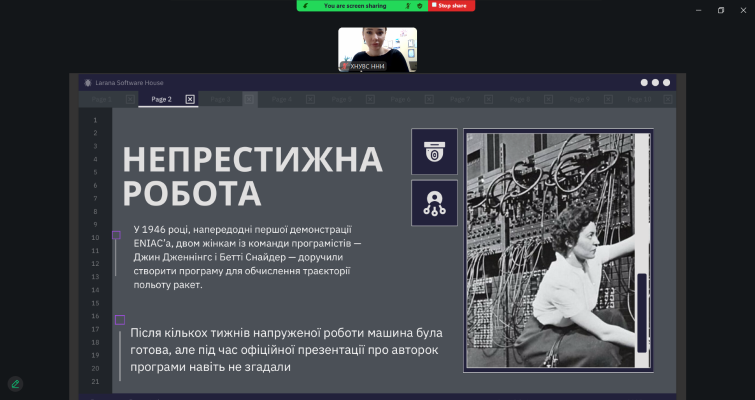Select the Page 2 tab
The width and height of the screenshot is (755, 400).
point(161,99)
